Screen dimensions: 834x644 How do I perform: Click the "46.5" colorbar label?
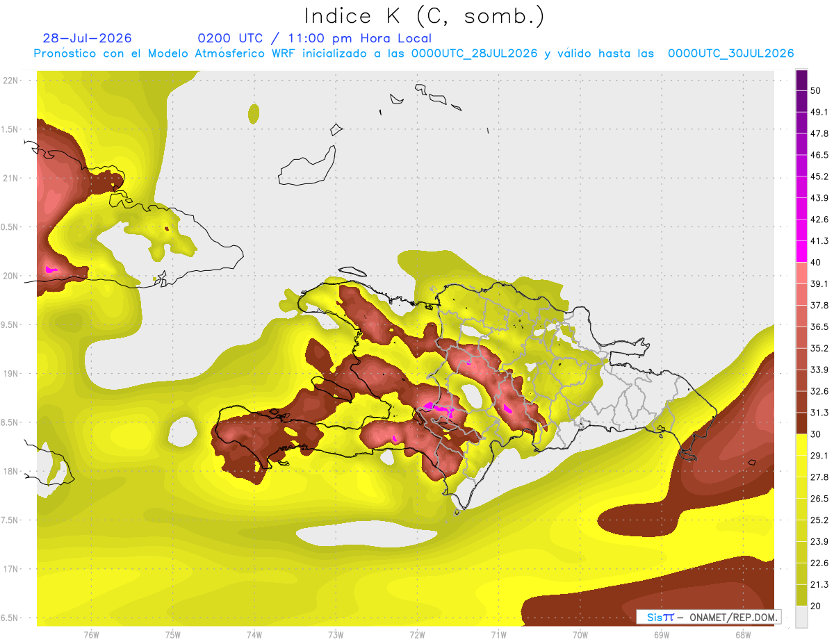point(819,156)
